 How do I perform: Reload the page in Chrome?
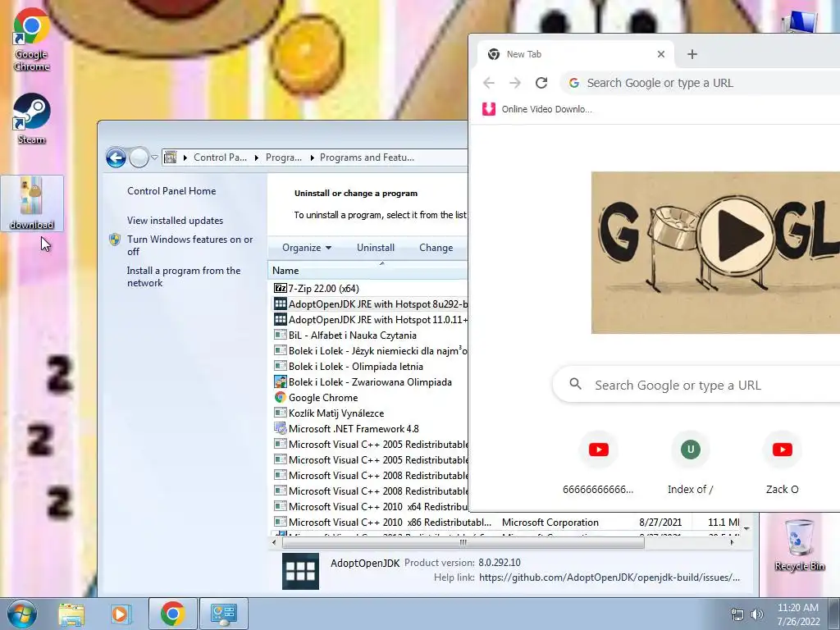tap(541, 83)
